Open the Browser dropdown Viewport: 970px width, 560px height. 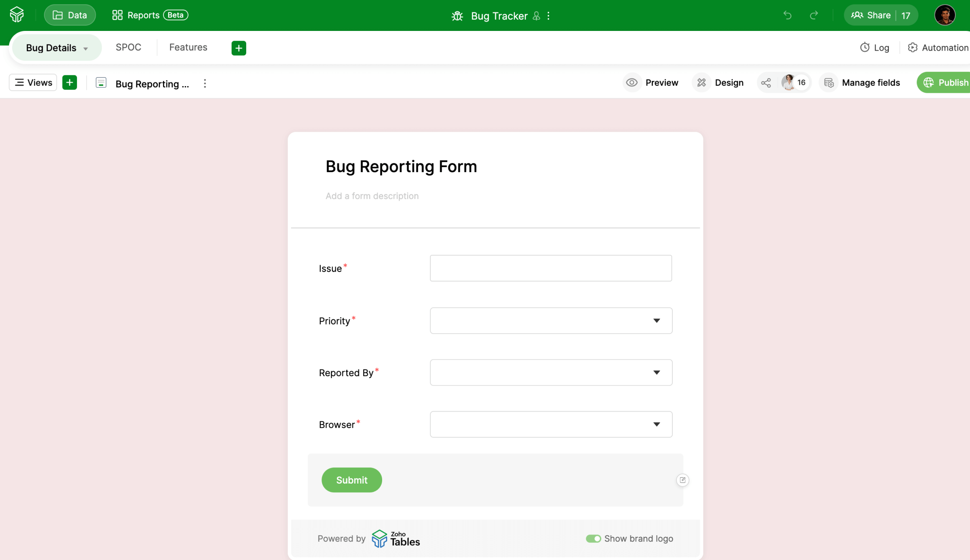point(551,424)
